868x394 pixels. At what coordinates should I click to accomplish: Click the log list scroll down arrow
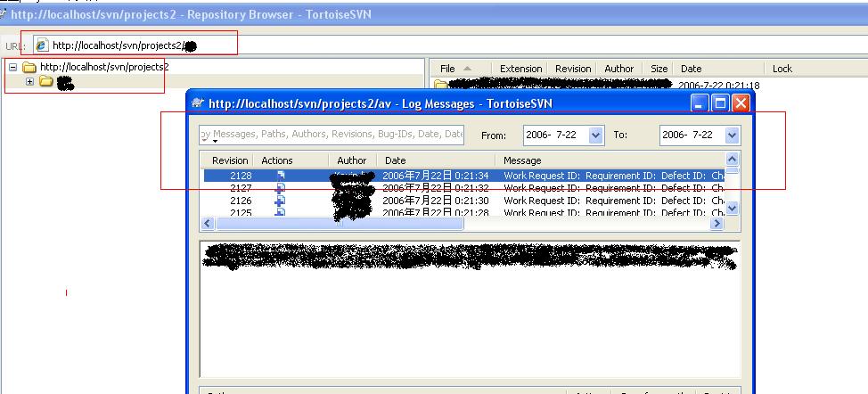[732, 209]
